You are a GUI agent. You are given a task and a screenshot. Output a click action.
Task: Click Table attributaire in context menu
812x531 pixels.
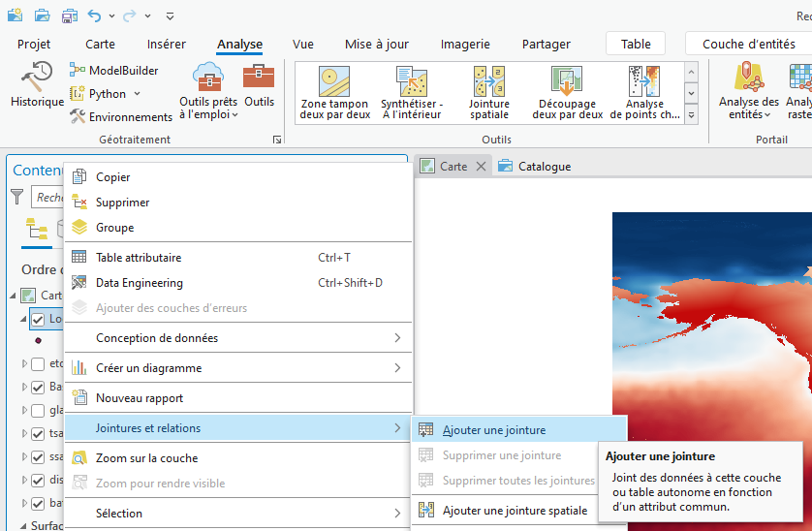click(139, 258)
